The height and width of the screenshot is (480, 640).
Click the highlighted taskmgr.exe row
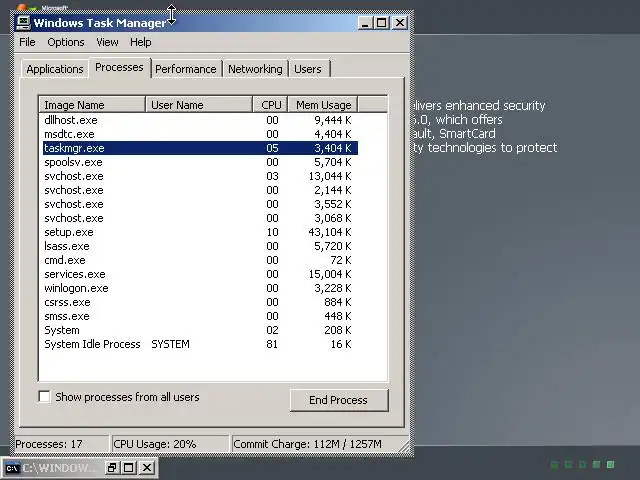click(200, 148)
